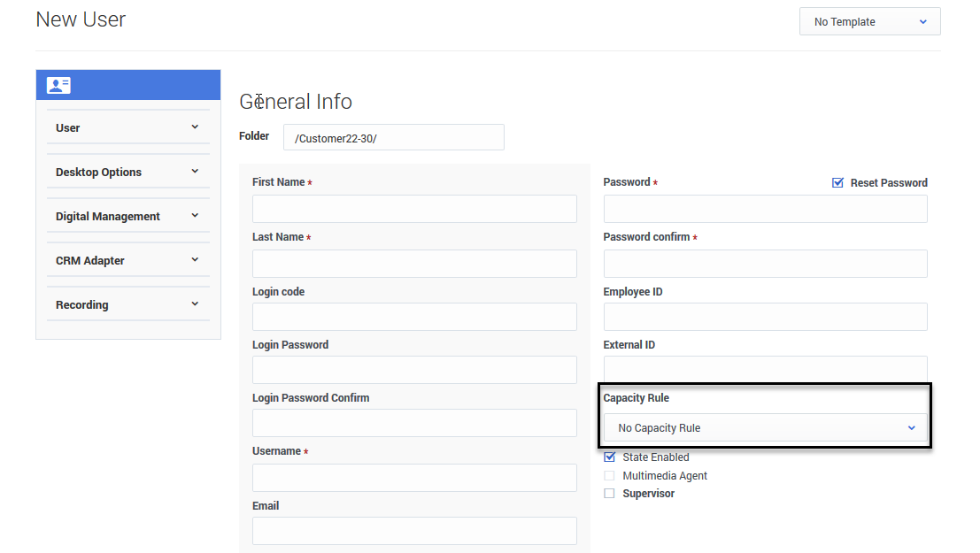980x553 pixels.
Task: Expand the Recording section chevron
Action: pos(195,304)
